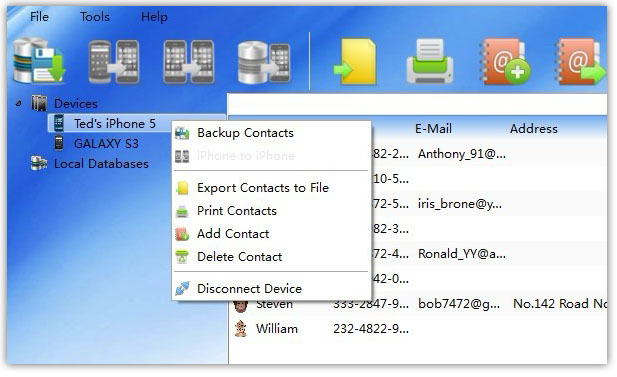
Task: Click the Backup to database toolbar icon
Action: [39, 61]
